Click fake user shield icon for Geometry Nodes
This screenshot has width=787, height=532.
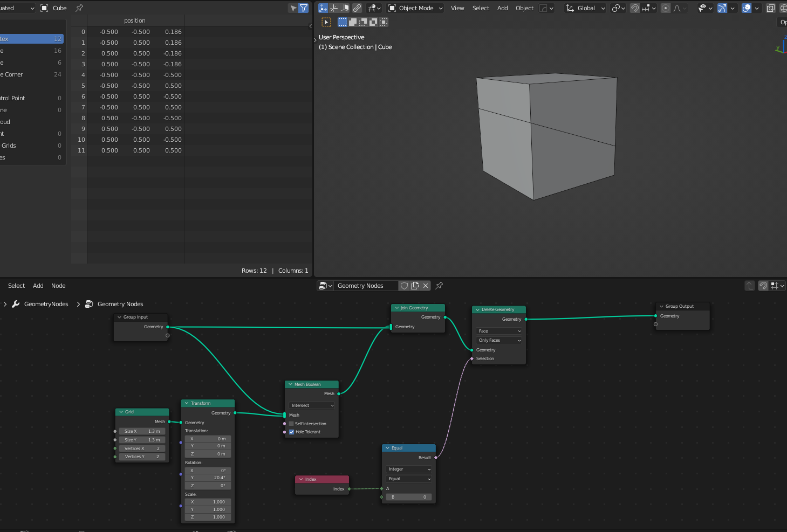[x=404, y=286]
